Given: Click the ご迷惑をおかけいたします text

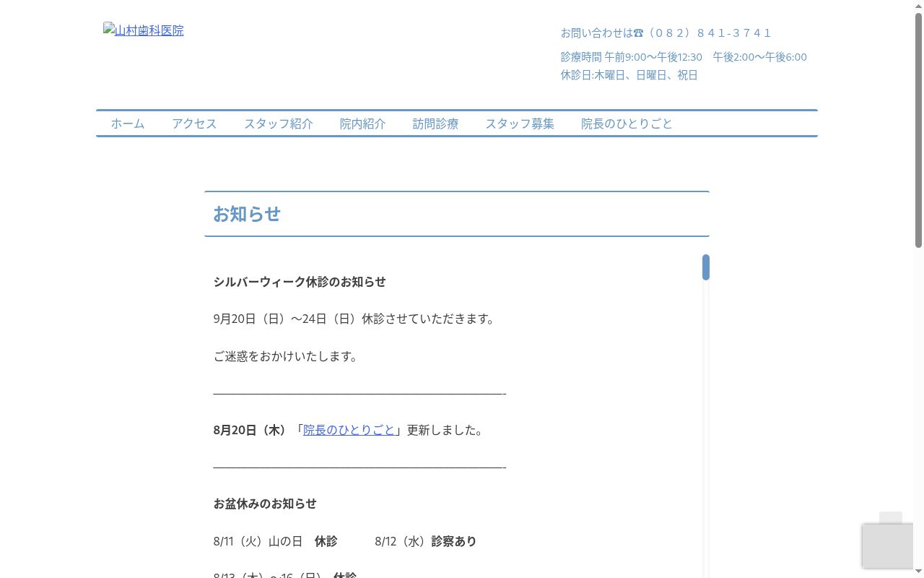Looking at the screenshot, I should (x=288, y=356).
